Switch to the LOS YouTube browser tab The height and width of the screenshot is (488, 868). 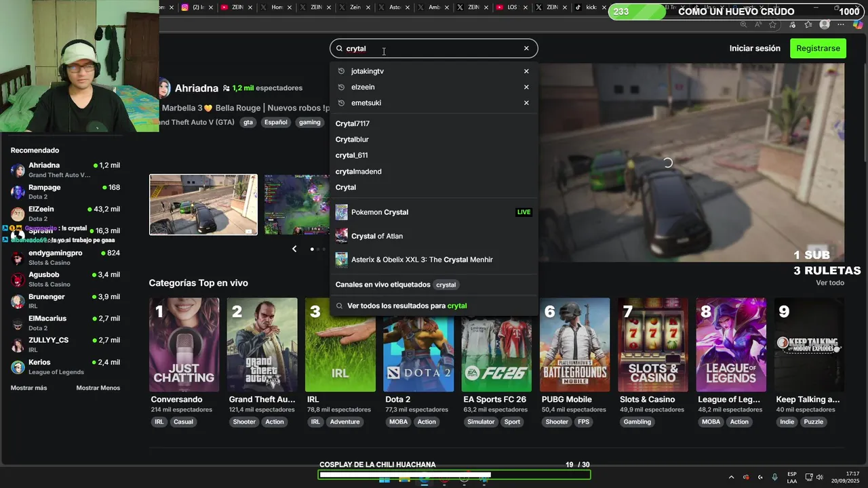(511, 7)
